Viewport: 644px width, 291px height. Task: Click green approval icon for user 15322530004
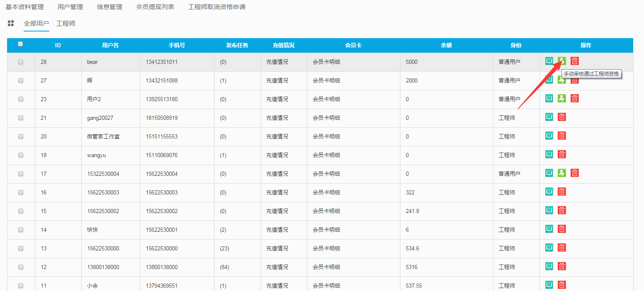pyautogui.click(x=561, y=173)
